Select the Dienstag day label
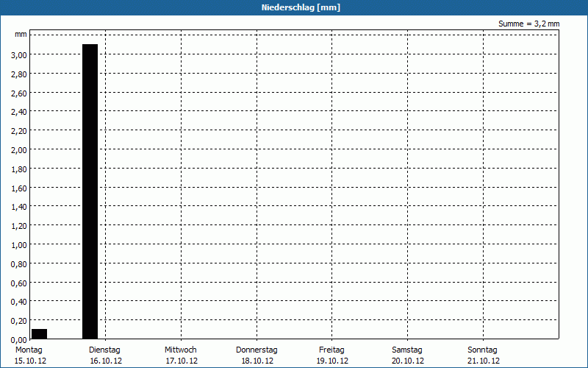The height and width of the screenshot is (368, 588). tap(104, 350)
